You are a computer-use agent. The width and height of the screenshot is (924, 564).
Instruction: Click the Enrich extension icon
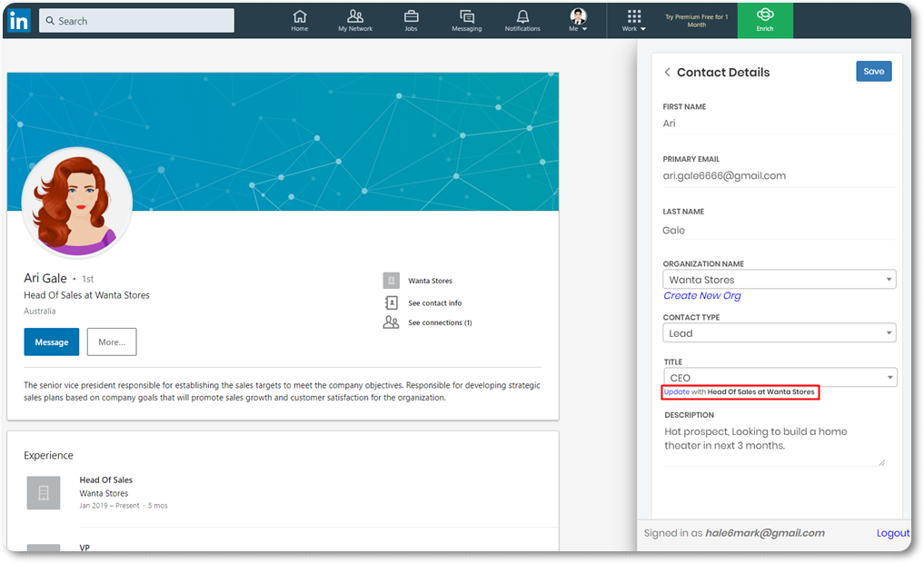[765, 15]
